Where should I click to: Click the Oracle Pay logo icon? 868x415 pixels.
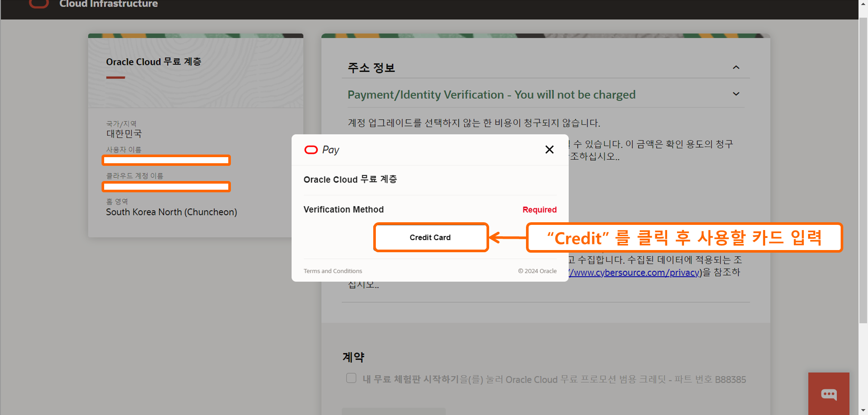pos(311,150)
